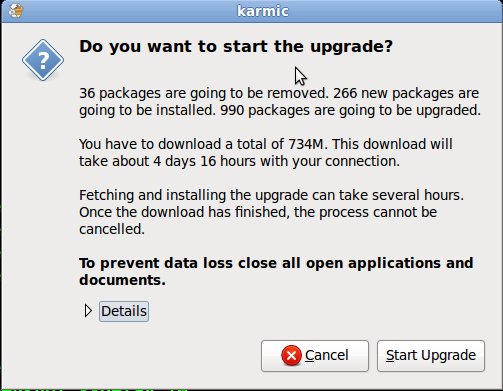Click the green terminal text behind the dialog

[x=93, y=389]
